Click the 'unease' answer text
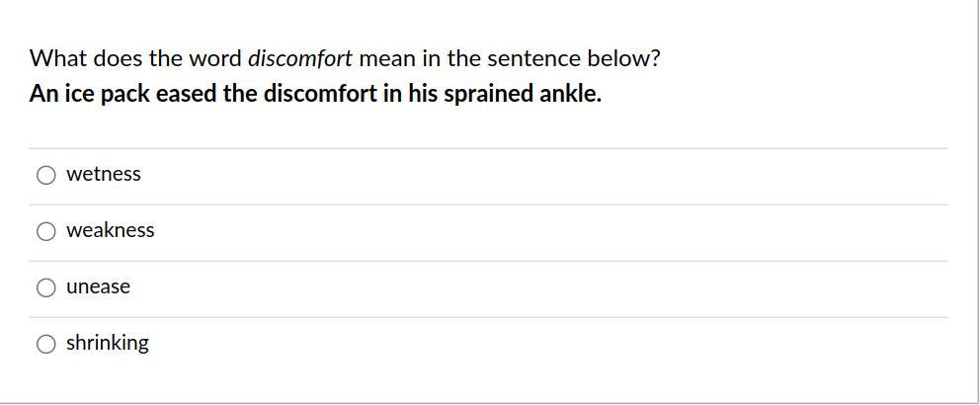Image resolution: width=980 pixels, height=405 pixels. click(x=98, y=287)
